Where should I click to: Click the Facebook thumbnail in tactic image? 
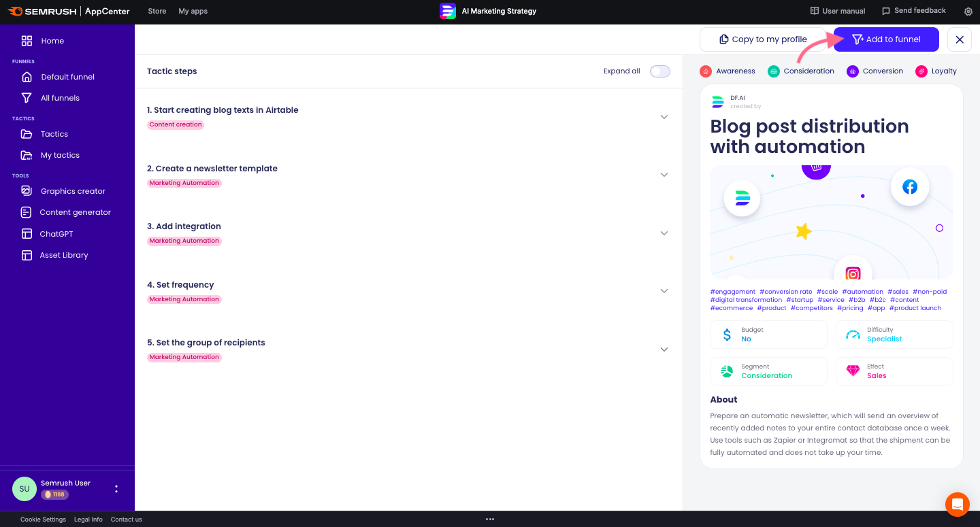(909, 187)
